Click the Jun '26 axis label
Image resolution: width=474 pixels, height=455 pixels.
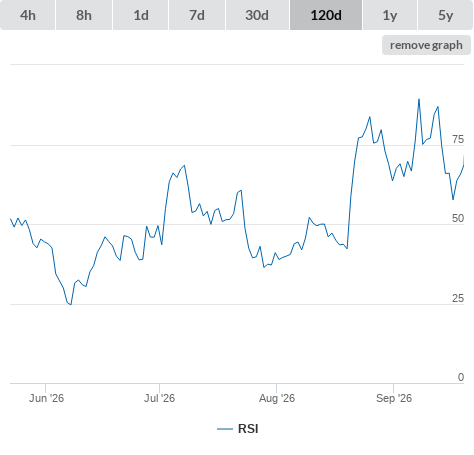pos(46,398)
